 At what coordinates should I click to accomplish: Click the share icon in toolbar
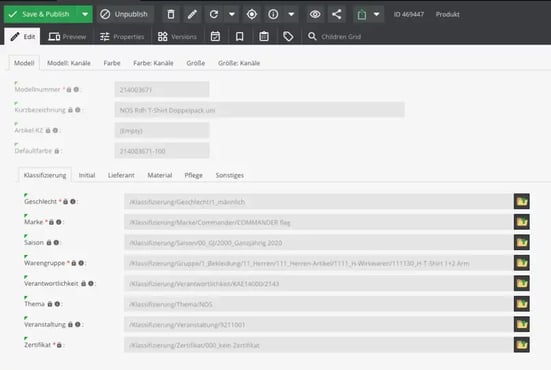tap(336, 14)
